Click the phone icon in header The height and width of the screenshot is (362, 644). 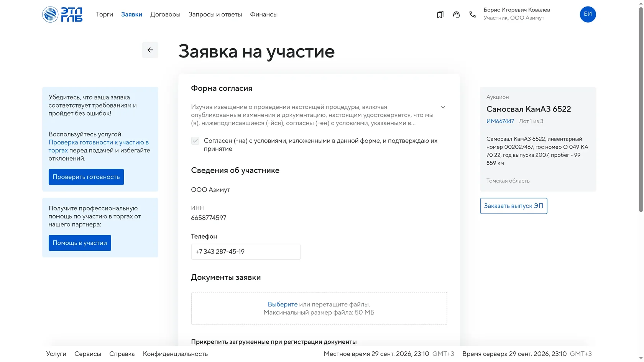pos(472,15)
